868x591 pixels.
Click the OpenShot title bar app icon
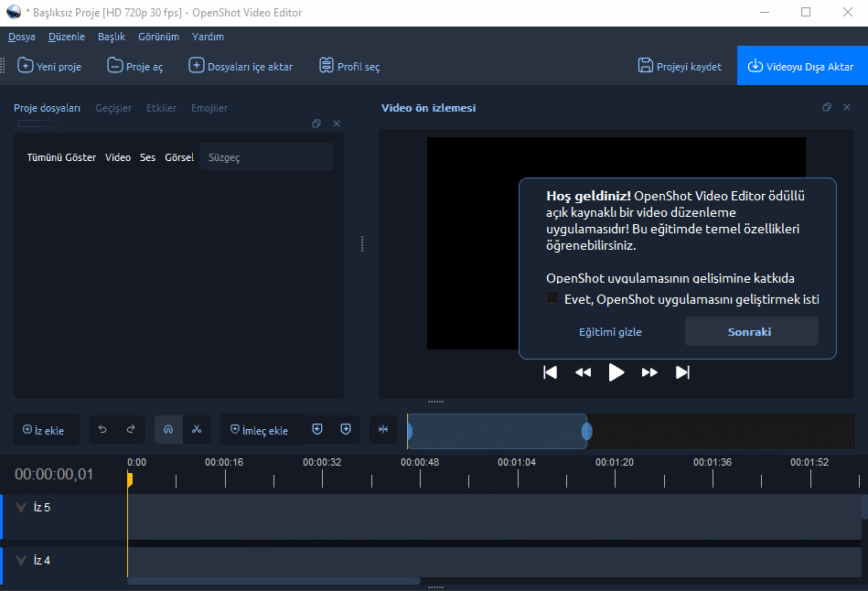pyautogui.click(x=14, y=12)
